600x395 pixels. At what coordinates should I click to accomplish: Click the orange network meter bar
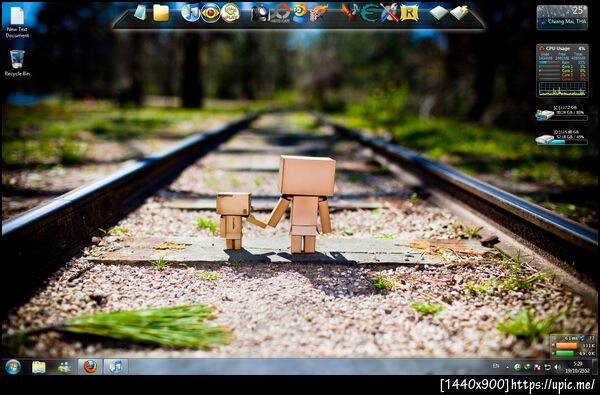tap(566, 346)
